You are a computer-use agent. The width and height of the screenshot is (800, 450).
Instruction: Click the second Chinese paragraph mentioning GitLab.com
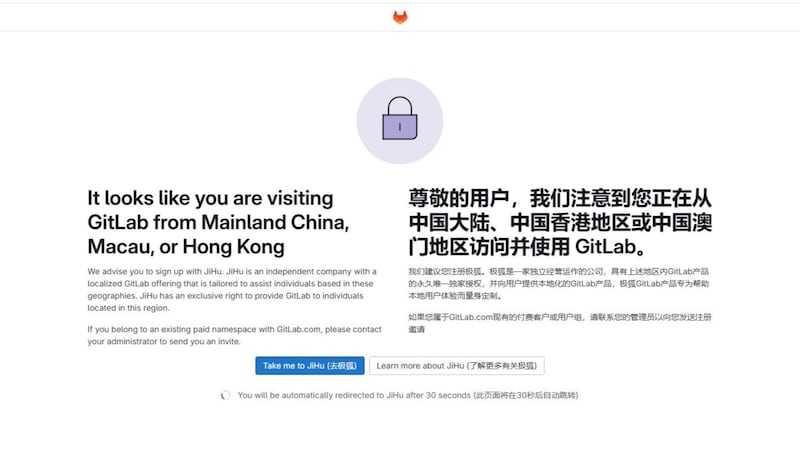point(560,323)
